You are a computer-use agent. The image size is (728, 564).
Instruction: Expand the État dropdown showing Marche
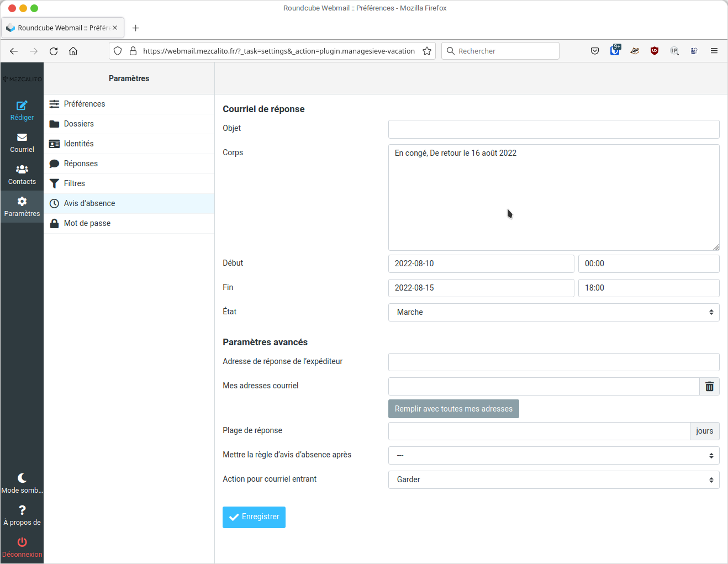[x=553, y=312]
